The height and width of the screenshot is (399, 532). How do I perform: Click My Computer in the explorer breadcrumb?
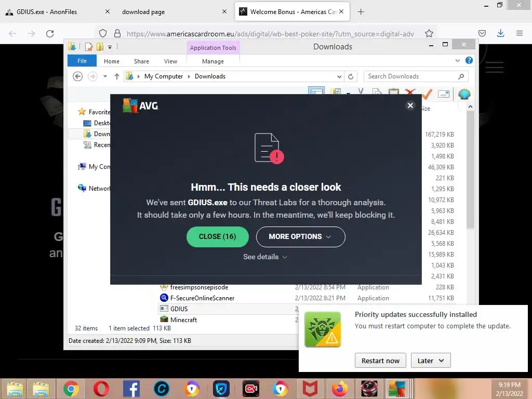(164, 76)
